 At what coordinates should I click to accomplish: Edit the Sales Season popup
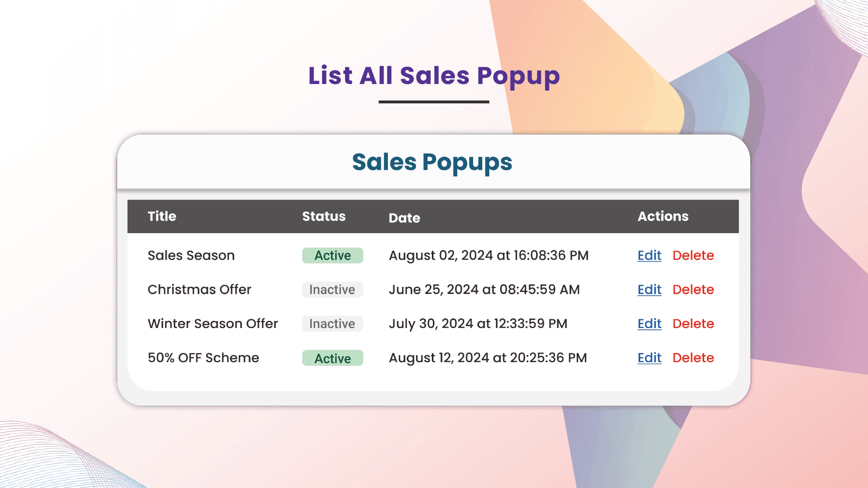coord(649,255)
